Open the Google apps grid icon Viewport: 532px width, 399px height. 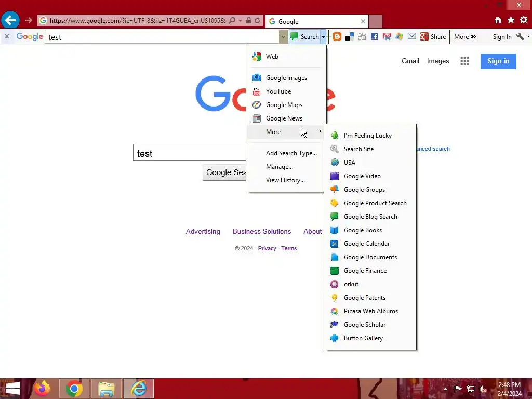click(464, 61)
